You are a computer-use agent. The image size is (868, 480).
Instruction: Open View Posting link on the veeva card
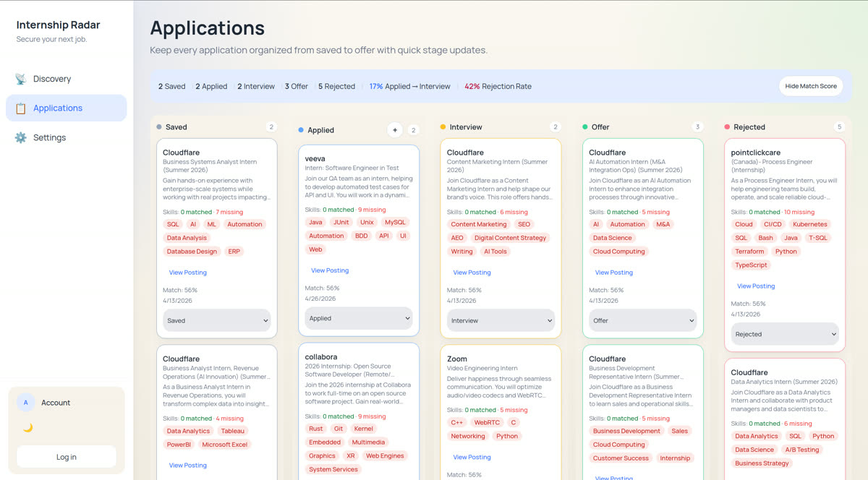point(330,270)
